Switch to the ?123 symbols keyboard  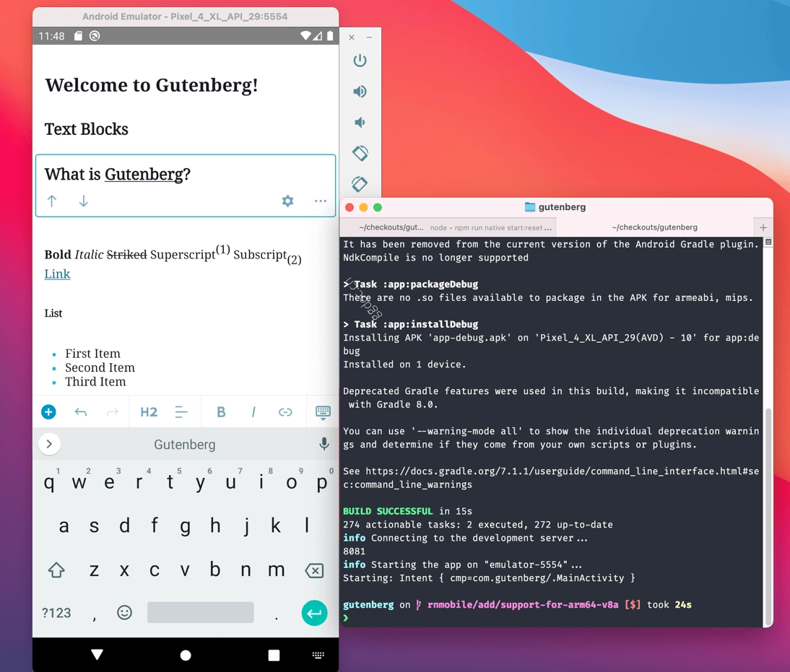tap(56, 613)
